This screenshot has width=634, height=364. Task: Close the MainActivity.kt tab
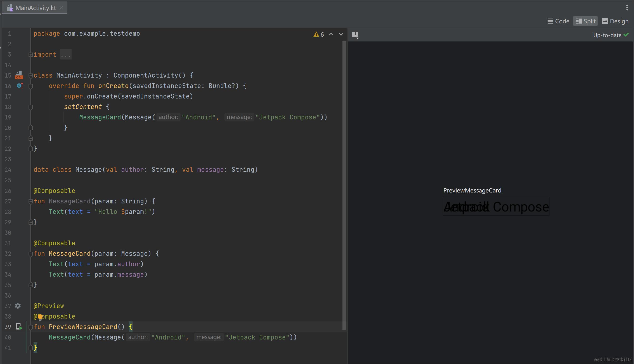tap(61, 8)
